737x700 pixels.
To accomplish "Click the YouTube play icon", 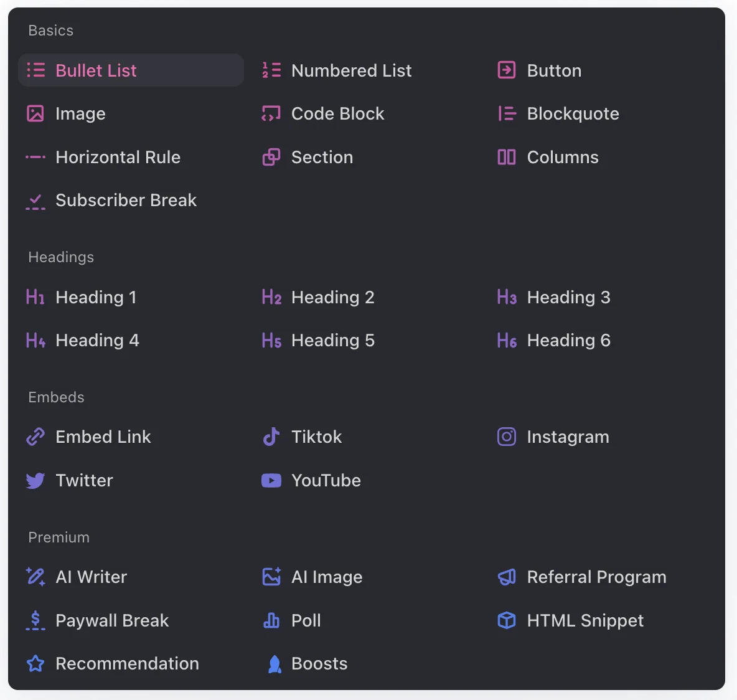I will [x=271, y=480].
